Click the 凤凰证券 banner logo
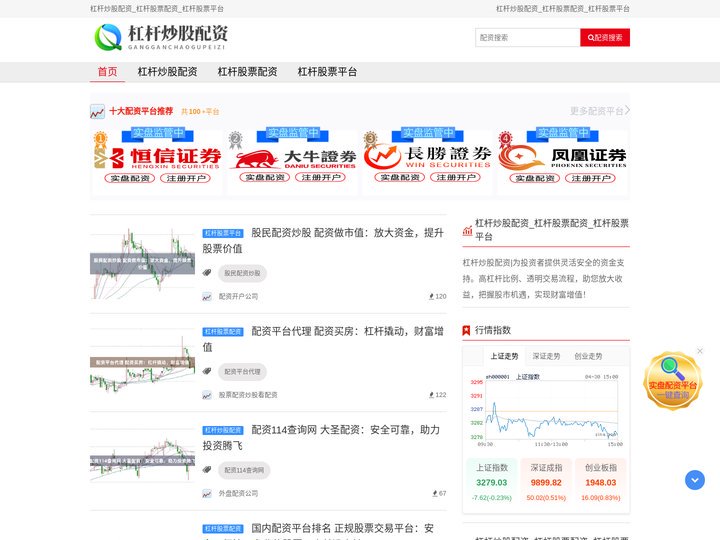The height and width of the screenshot is (540, 720). [562, 157]
